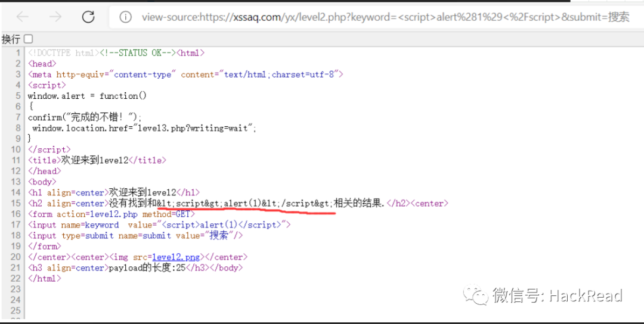Click line number 1 in the gutter

coord(18,53)
